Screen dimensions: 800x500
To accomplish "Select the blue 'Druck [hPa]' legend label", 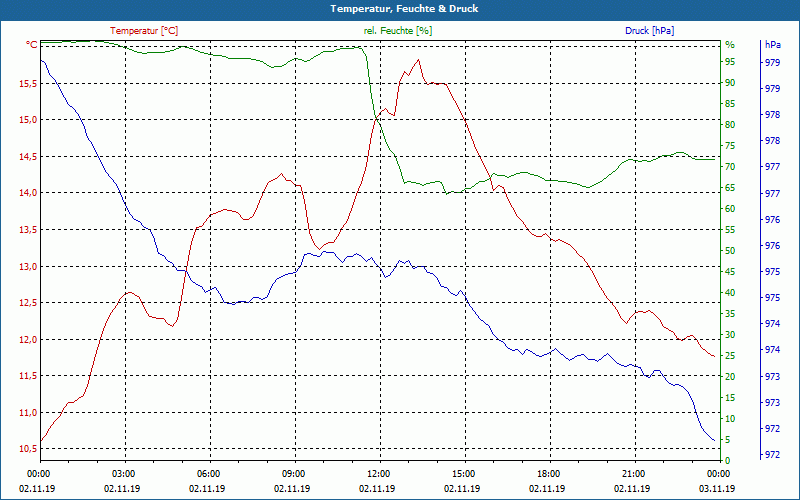I will point(649,31).
